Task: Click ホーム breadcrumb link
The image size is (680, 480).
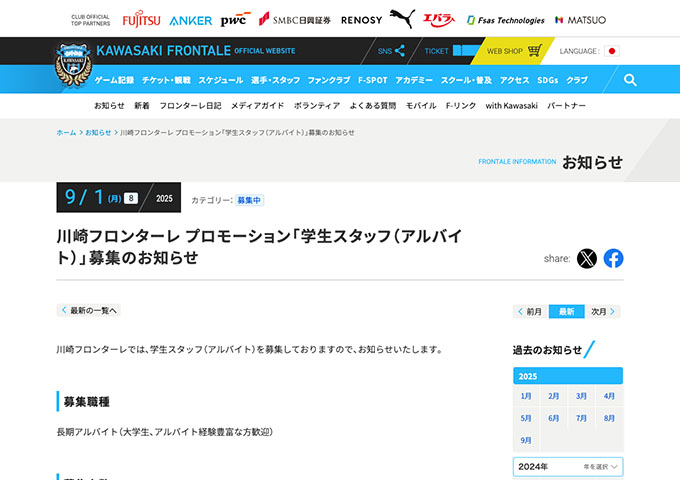Action: point(66,133)
